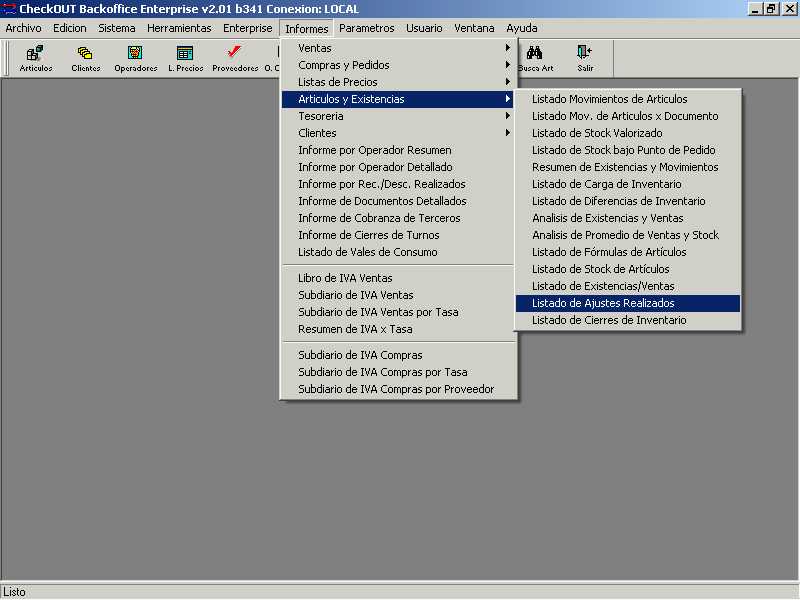This screenshot has width=800, height=600.
Task: Click Listado de Ajustes Realizados
Action: coord(628,303)
